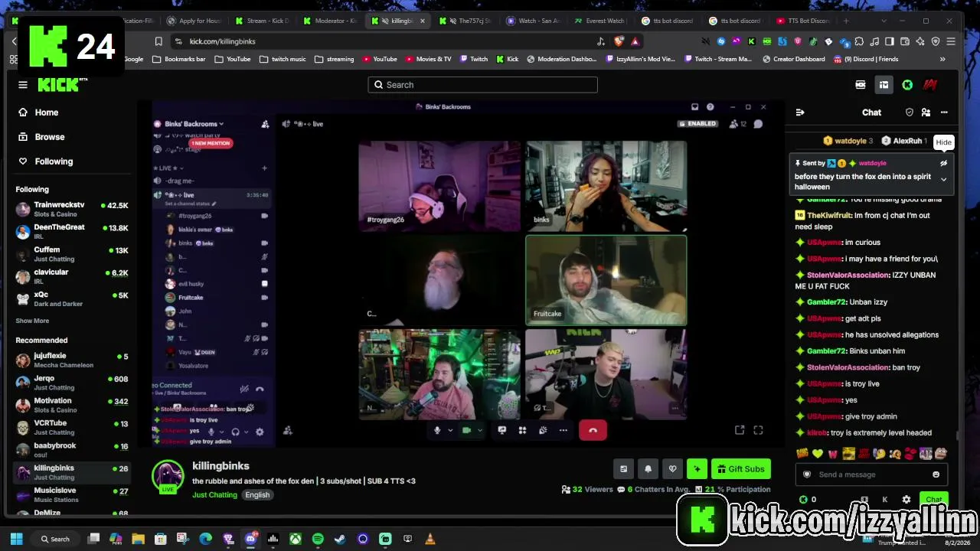Select Fruitcake video tile in Discord call
The width and height of the screenshot is (980, 551).
[x=606, y=280]
